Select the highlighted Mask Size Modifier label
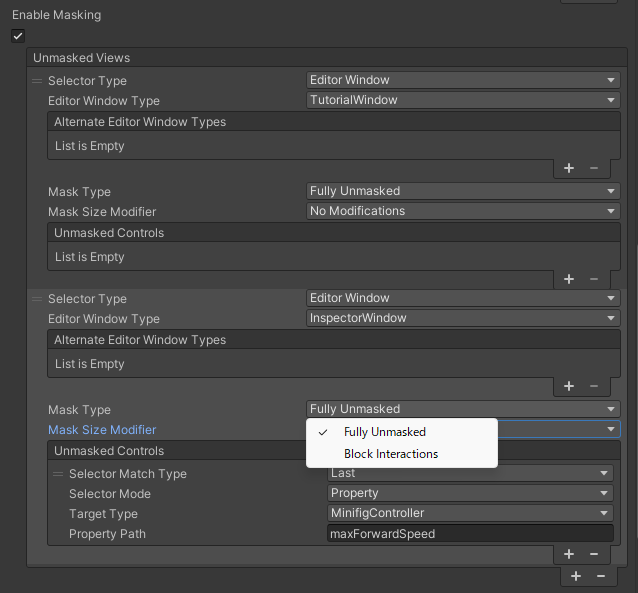This screenshot has height=593, width=638. (x=102, y=430)
